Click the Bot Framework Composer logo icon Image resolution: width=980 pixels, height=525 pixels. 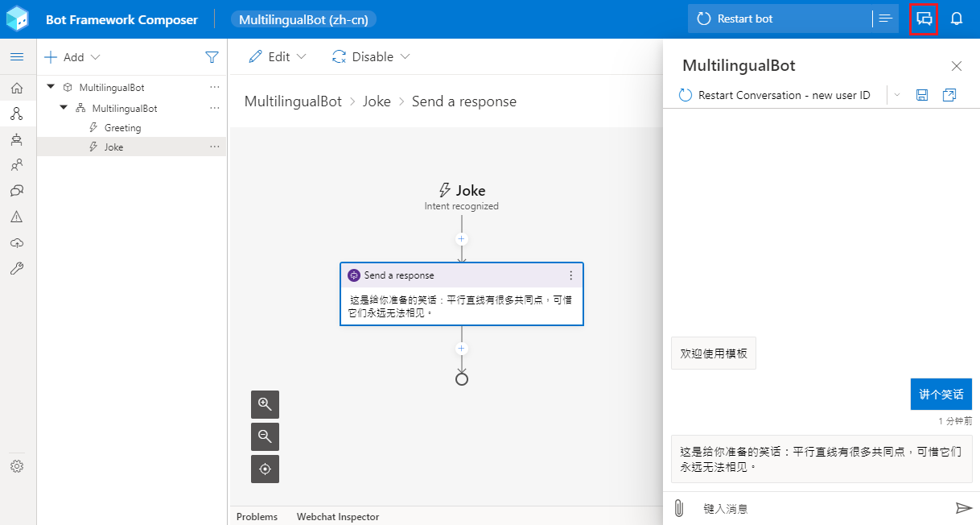(x=18, y=19)
